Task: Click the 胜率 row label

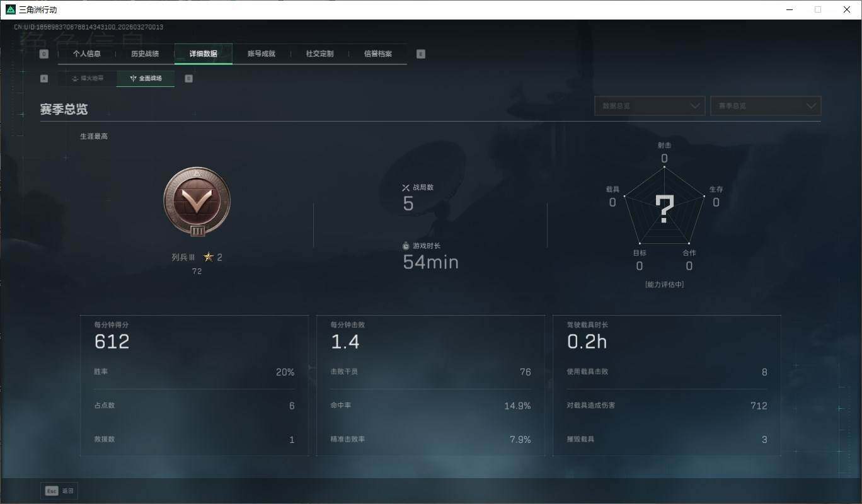Action: click(x=101, y=372)
